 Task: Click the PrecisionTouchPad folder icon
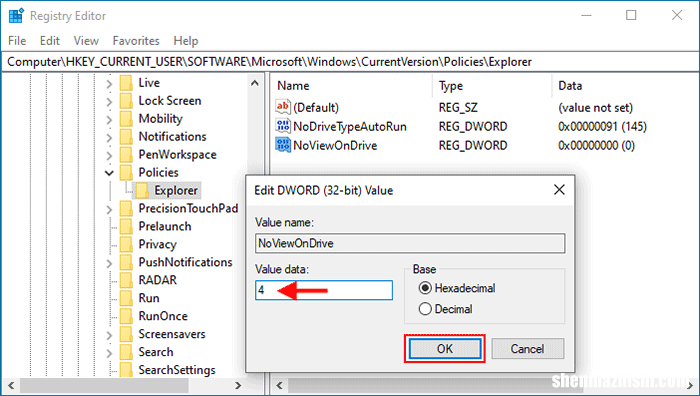(x=126, y=208)
